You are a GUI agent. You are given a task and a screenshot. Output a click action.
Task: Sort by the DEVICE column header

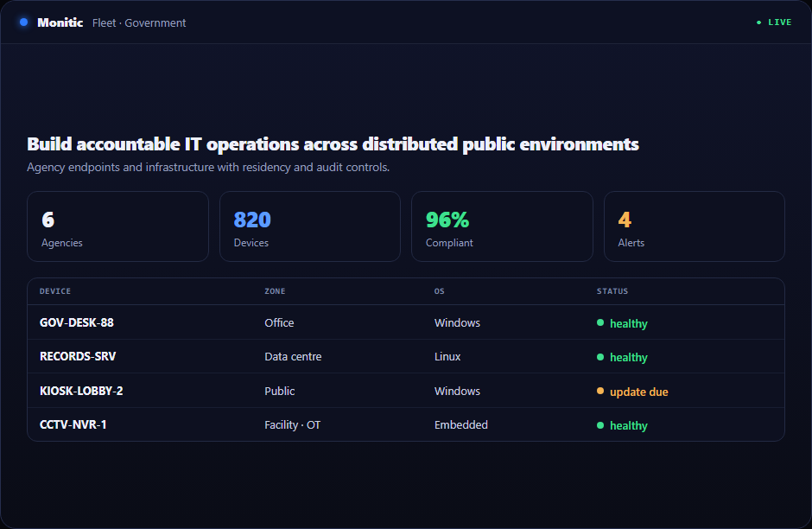(55, 291)
